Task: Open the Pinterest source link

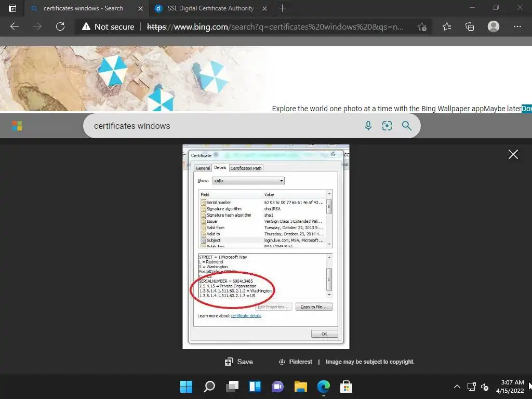Action: [295, 362]
